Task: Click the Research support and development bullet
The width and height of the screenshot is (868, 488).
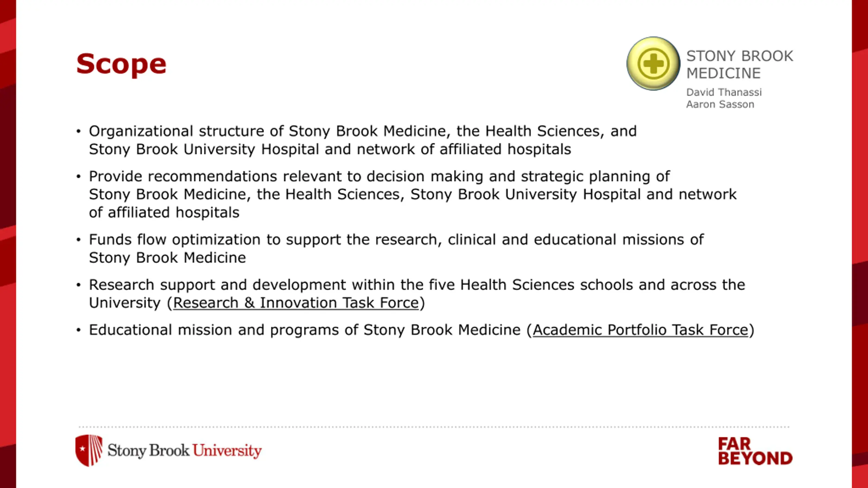Action: point(417,294)
